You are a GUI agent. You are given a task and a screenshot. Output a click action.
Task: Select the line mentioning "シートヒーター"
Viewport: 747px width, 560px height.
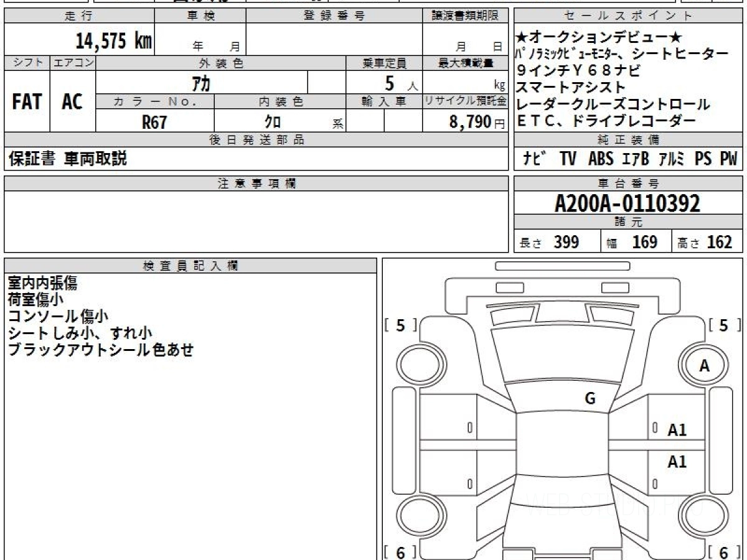[x=622, y=54]
